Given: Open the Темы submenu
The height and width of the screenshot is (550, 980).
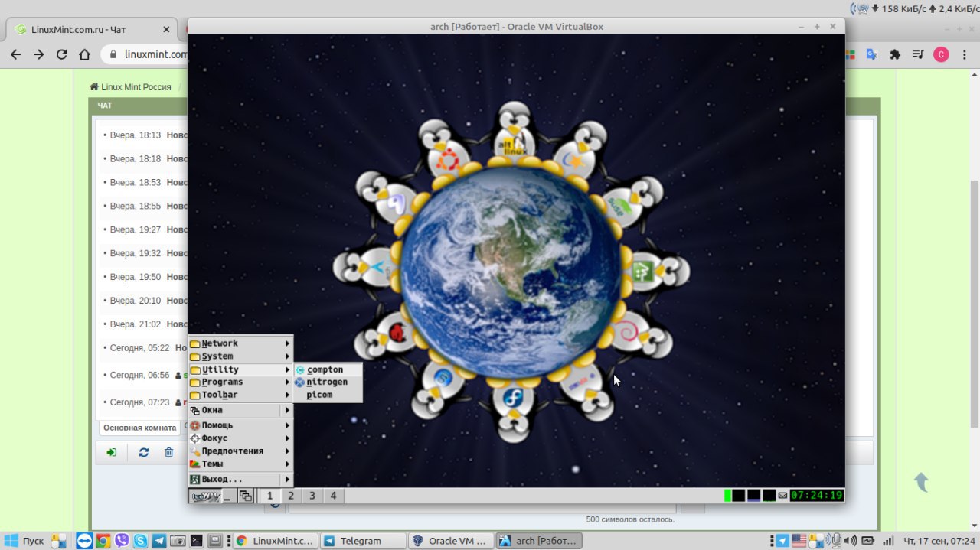Looking at the screenshot, I should 240,464.
